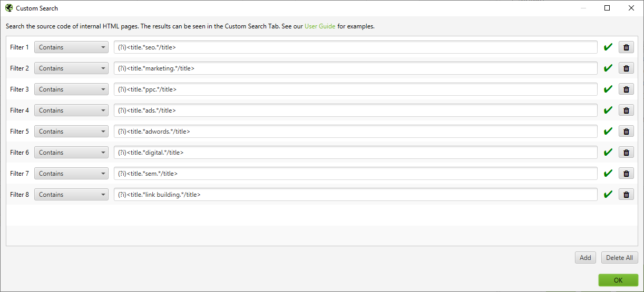Focus the Filter 6 digital text field
This screenshot has height=292, width=644.
pos(355,153)
